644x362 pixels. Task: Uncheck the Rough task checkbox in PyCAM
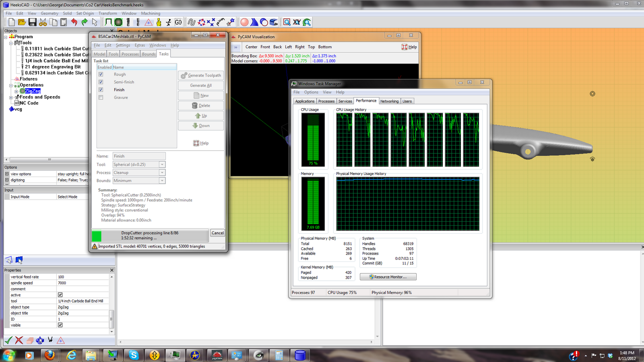(101, 74)
